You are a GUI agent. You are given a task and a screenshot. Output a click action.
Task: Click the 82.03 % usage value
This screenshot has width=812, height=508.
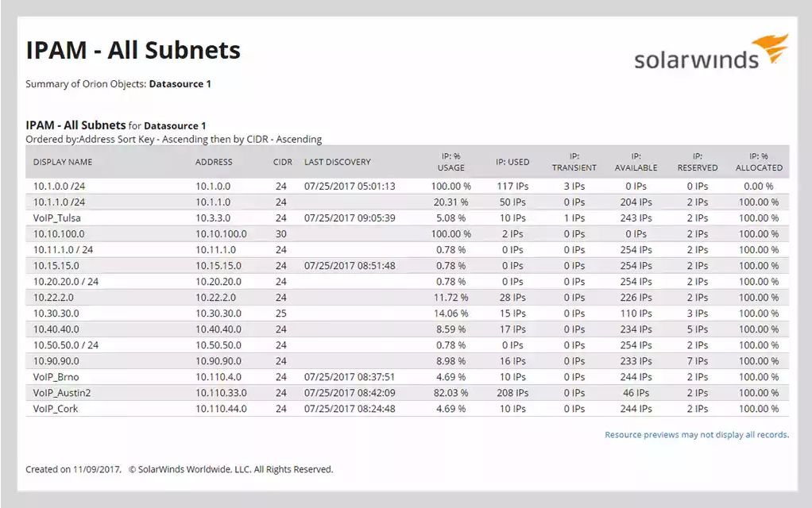coord(451,393)
